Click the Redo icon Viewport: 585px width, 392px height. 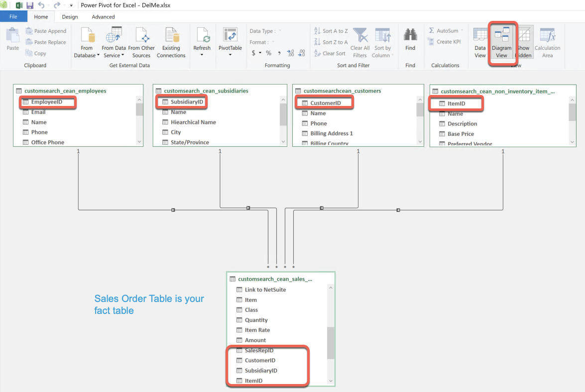[57, 5]
